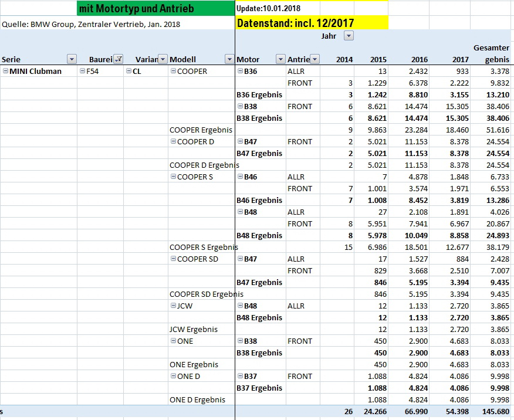Select the 'COOPER SD Ergebnis' subtotal label
514x420 pixels.
coord(206,294)
